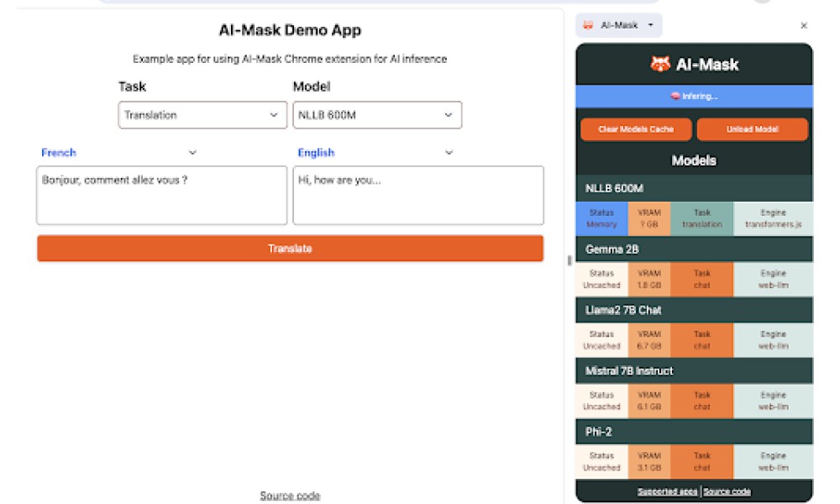Click NLLB 600M Task translation cell
840x504 pixels.
click(701, 218)
